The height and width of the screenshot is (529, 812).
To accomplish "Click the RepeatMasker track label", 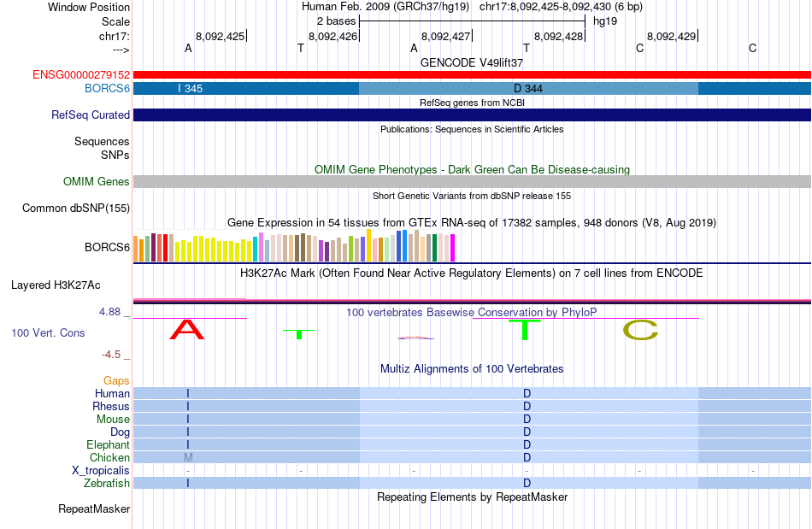I will pyautogui.click(x=94, y=508).
